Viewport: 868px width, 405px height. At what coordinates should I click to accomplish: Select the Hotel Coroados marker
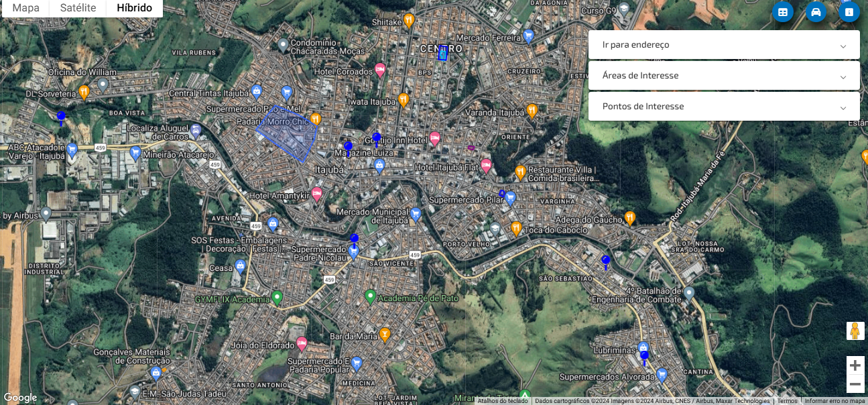point(380,69)
